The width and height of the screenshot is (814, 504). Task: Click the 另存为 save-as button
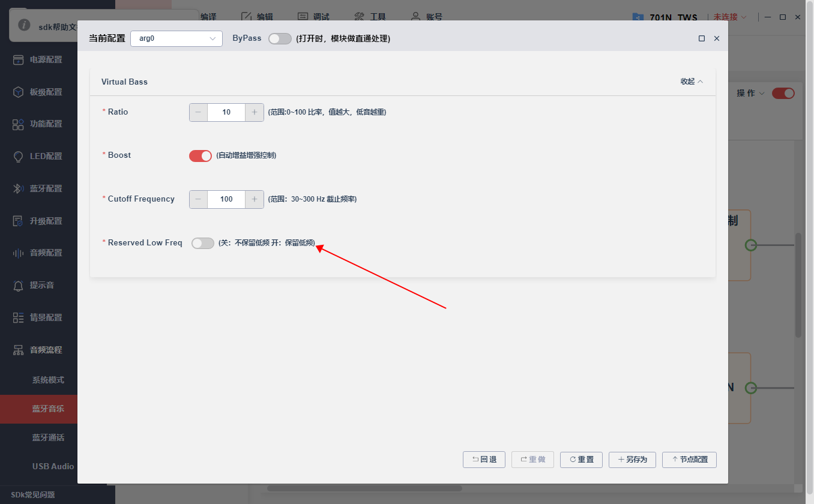[x=632, y=460]
